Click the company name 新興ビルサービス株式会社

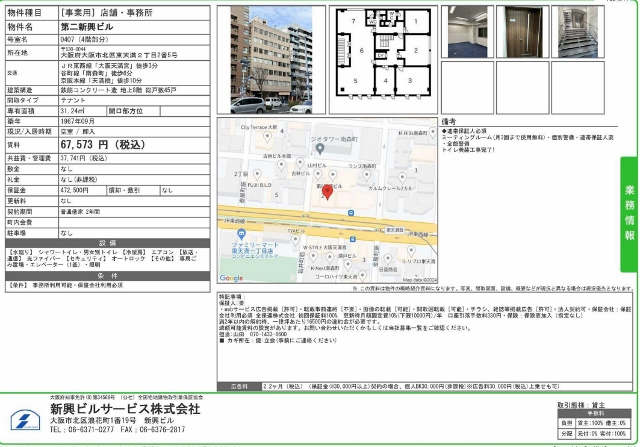[x=124, y=408]
